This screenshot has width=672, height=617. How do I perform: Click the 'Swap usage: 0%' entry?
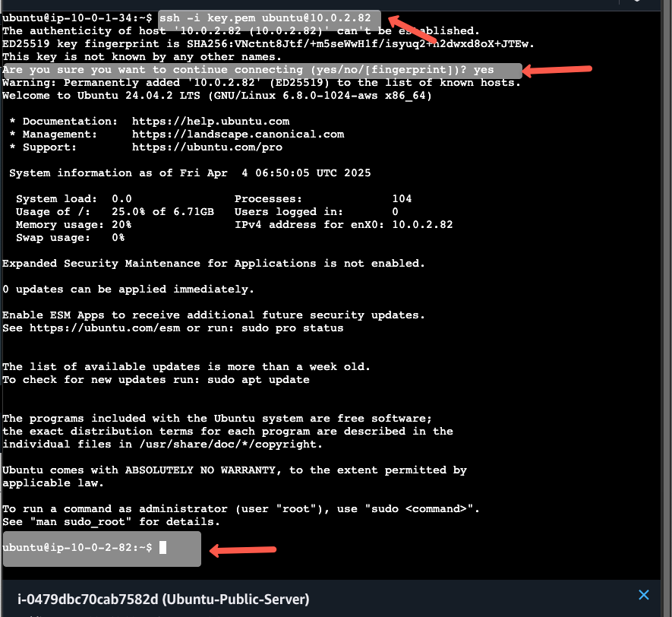(71, 238)
